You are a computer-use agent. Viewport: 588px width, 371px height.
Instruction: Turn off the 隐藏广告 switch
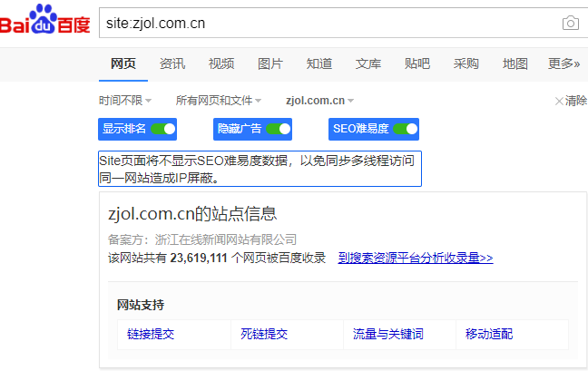coord(278,129)
